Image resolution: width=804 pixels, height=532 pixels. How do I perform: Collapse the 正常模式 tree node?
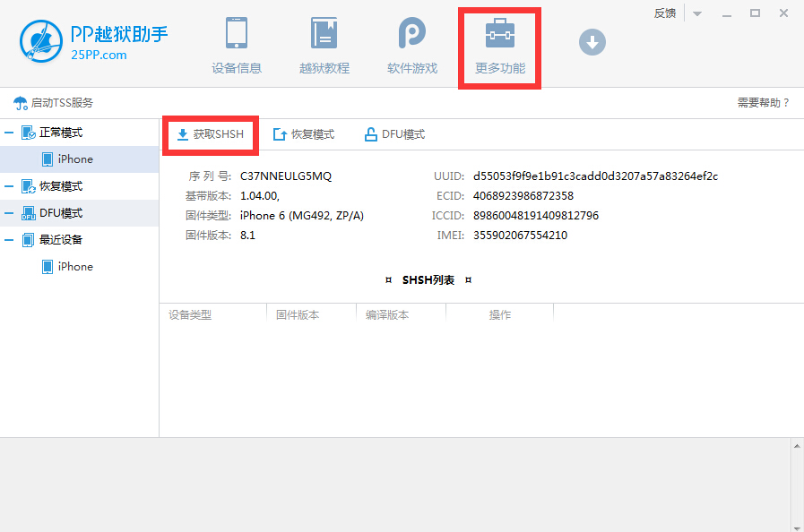pyautogui.click(x=9, y=133)
